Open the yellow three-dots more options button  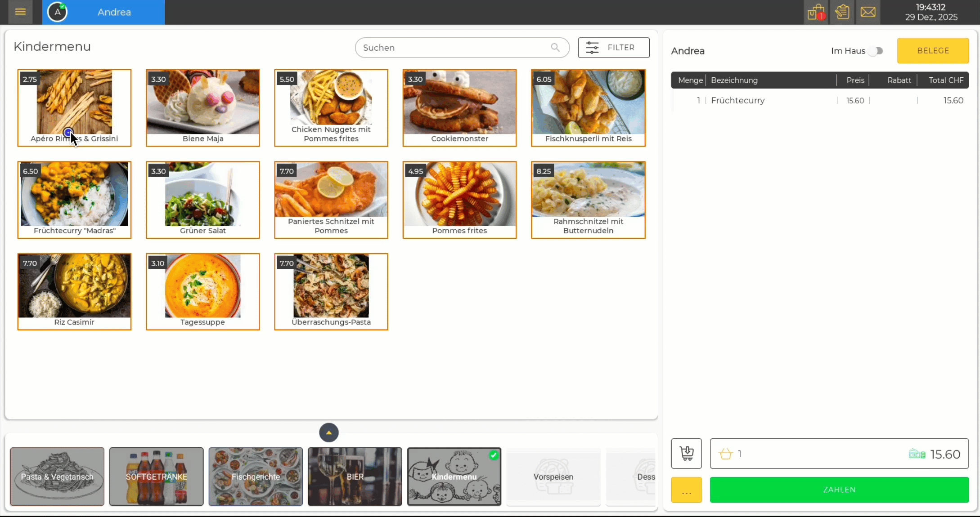(x=686, y=490)
